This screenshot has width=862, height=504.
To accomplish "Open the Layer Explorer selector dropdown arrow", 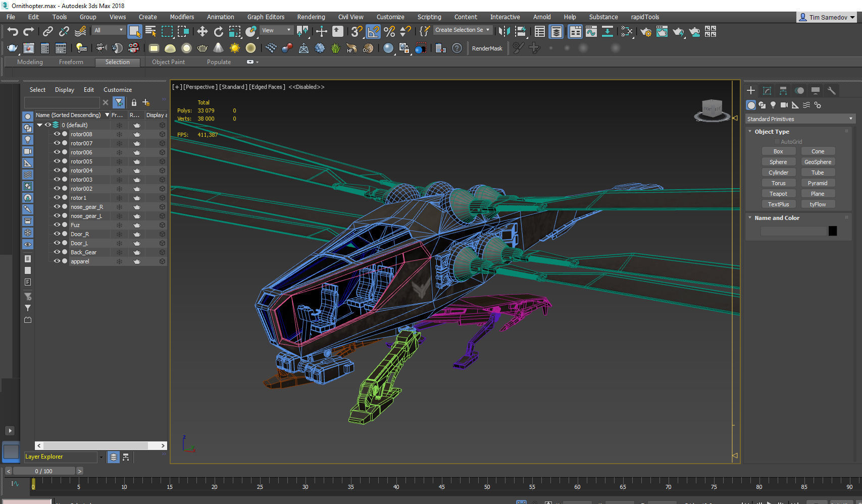I will pos(101,457).
